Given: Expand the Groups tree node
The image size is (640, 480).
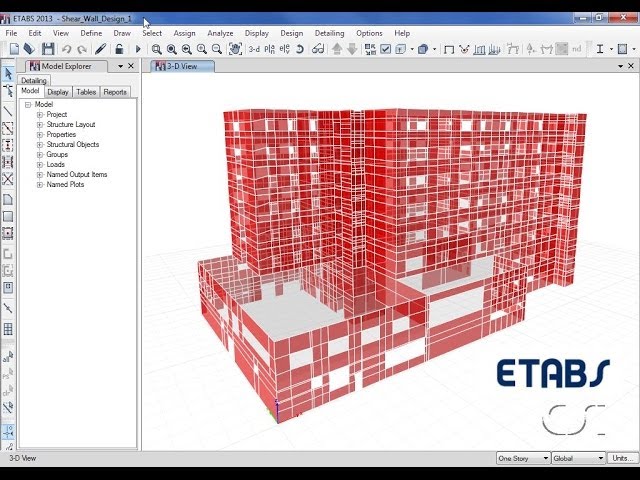Looking at the screenshot, I should click(40, 155).
